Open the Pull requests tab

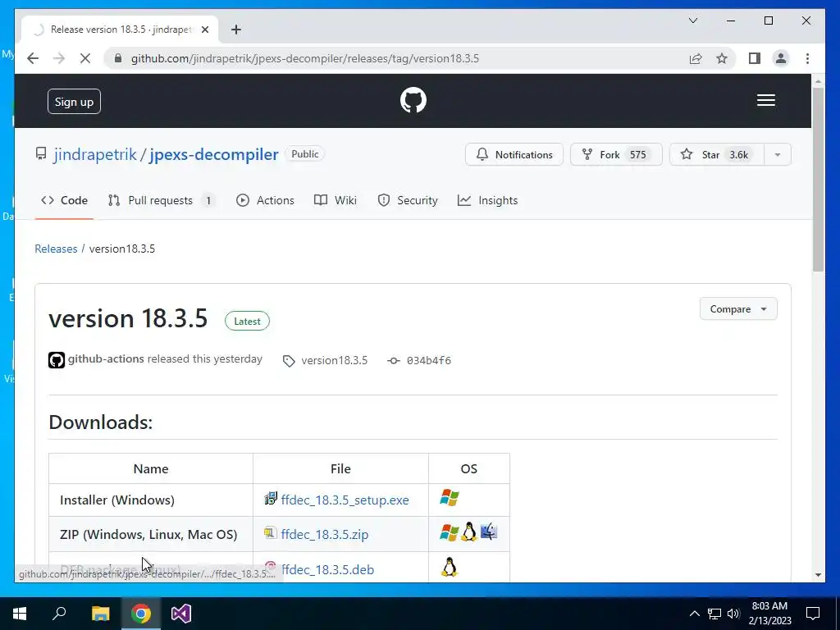[x=162, y=200]
